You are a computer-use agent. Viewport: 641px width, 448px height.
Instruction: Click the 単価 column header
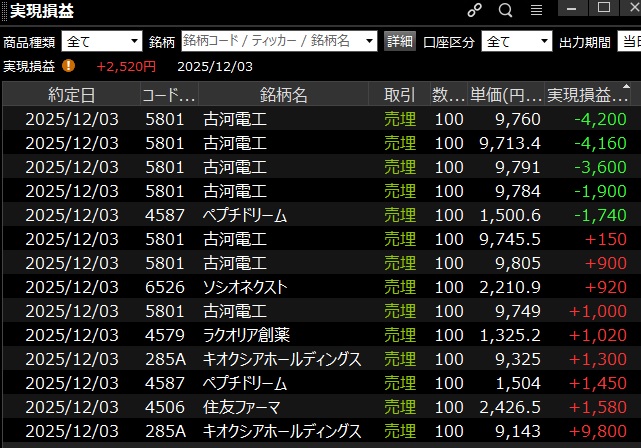point(506,95)
